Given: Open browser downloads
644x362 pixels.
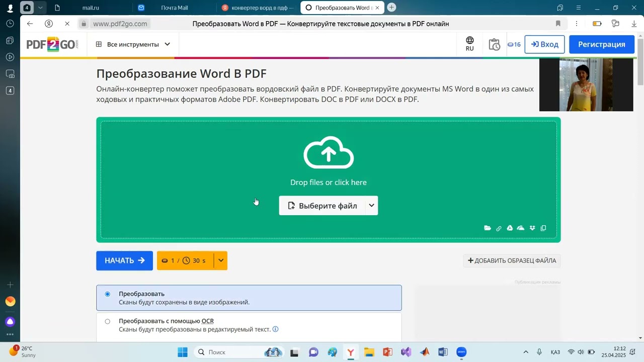Looking at the screenshot, I should click(634, 24).
